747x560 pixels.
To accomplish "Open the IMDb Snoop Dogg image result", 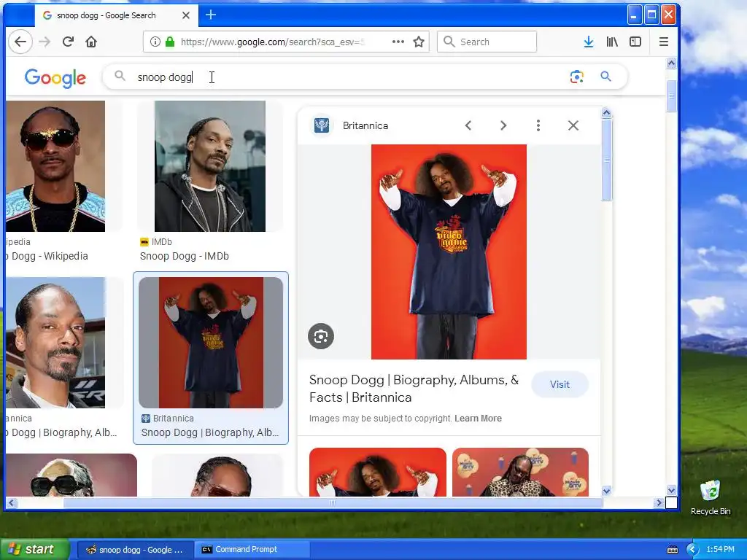I will [x=210, y=166].
